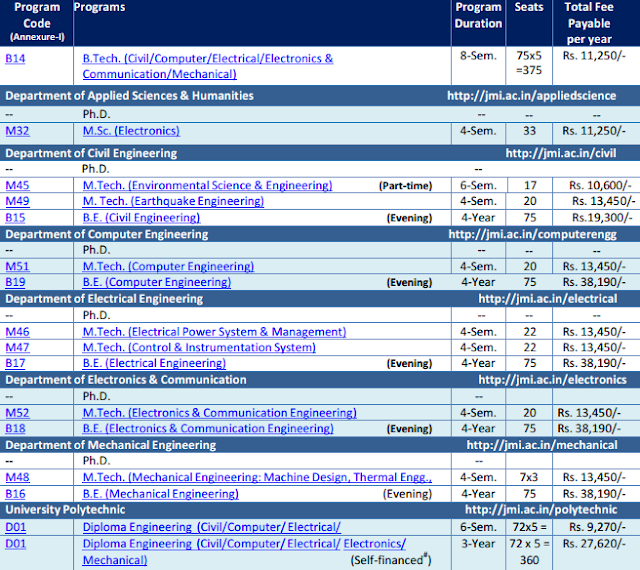640x570 pixels.
Task: Open the Mechanical) link in self-financed row
Action: click(x=115, y=560)
